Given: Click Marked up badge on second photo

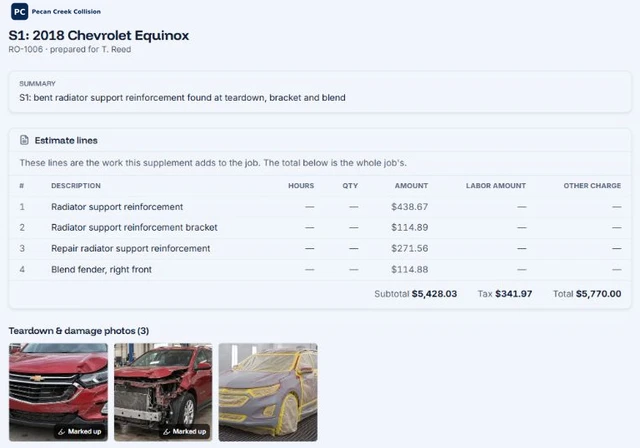Looking at the screenshot, I should point(184,431).
